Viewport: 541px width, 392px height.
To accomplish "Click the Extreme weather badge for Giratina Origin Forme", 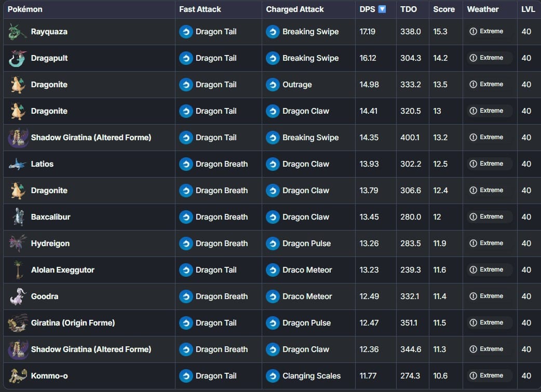I will (x=489, y=322).
